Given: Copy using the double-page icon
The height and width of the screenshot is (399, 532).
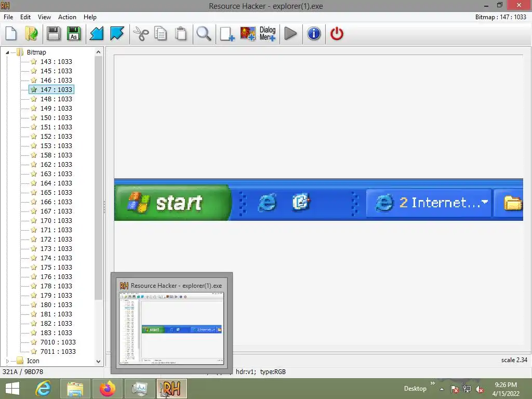Looking at the screenshot, I should pyautogui.click(x=161, y=34).
